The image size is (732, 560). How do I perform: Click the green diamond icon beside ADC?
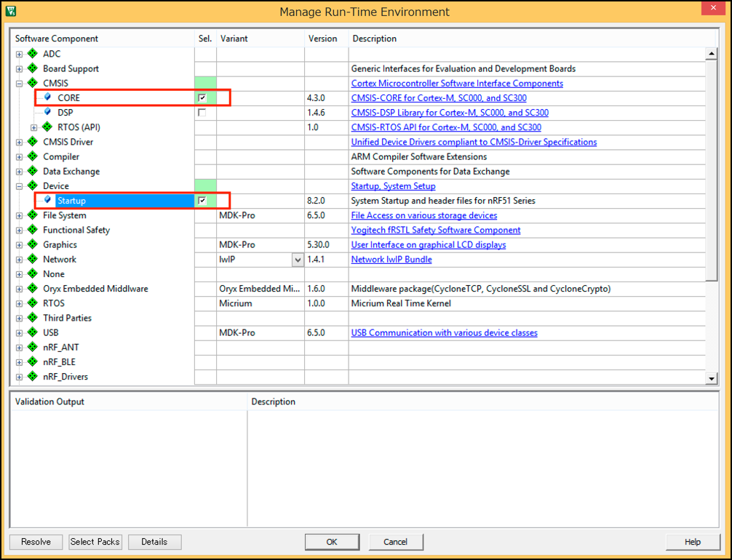point(32,54)
